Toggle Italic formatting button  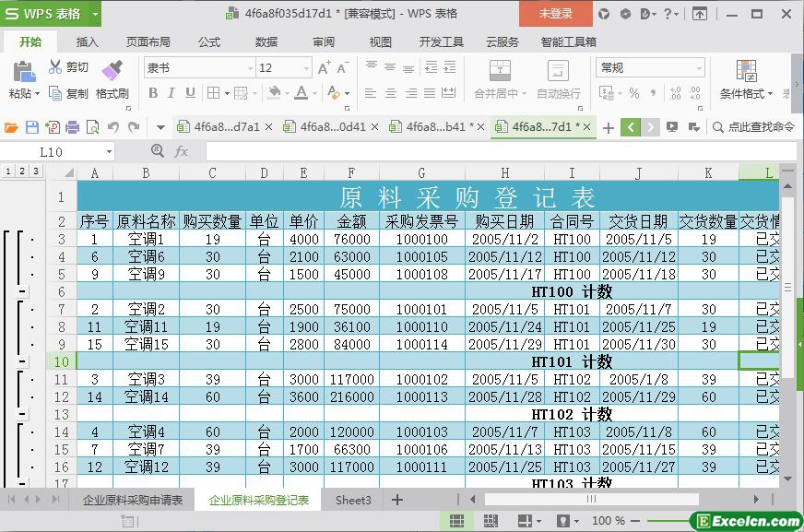171,93
